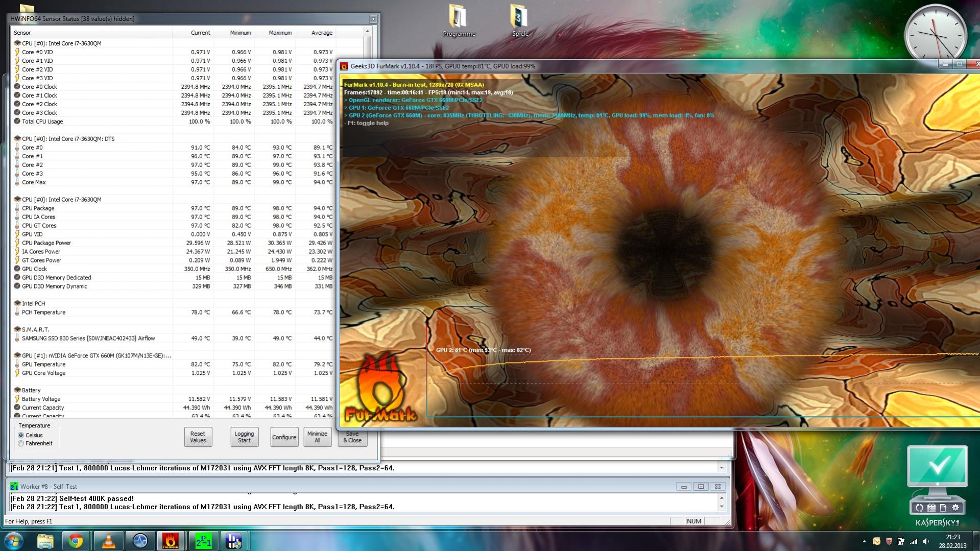
Task: Click the Worker #8 log scroll-up arrow
Action: click(x=722, y=498)
